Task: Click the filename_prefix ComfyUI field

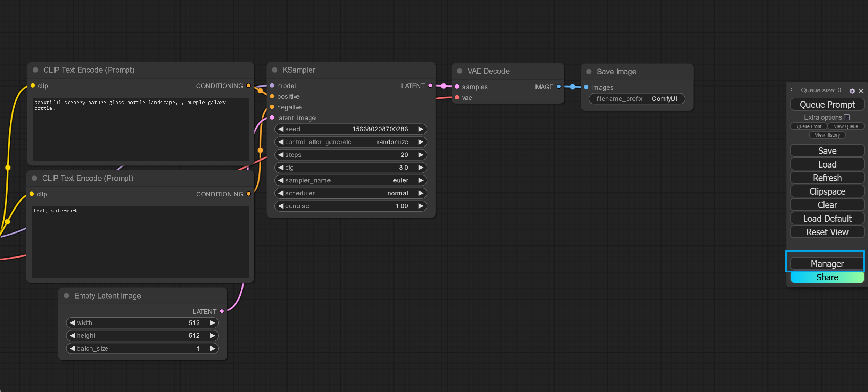Action: coord(636,99)
